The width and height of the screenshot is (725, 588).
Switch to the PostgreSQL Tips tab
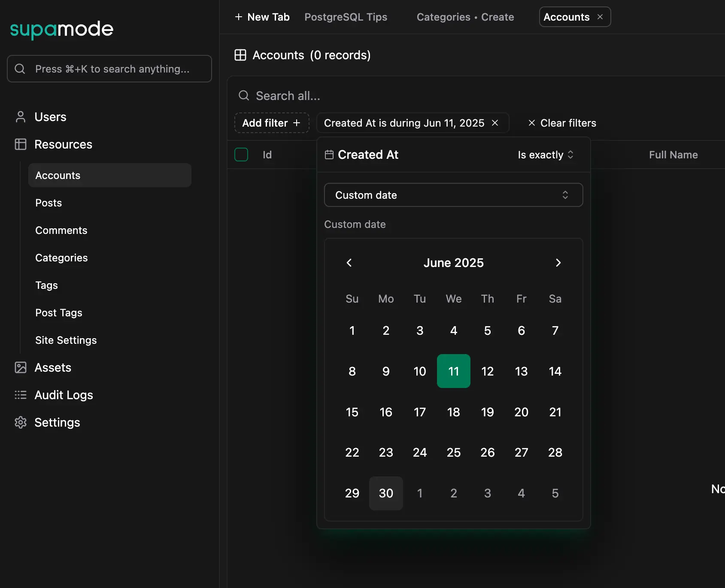(346, 17)
